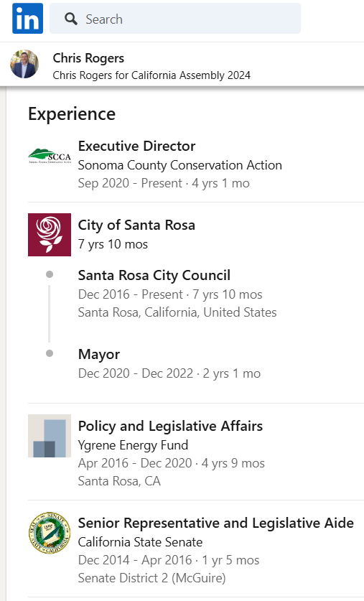Open the California State Senate seal logo

[50, 533]
